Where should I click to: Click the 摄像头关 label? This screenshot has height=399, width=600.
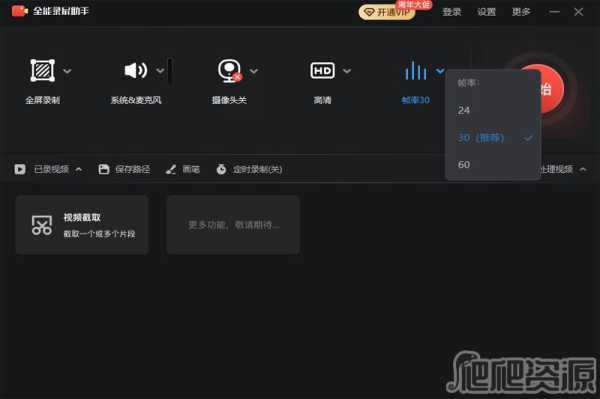pyautogui.click(x=229, y=100)
